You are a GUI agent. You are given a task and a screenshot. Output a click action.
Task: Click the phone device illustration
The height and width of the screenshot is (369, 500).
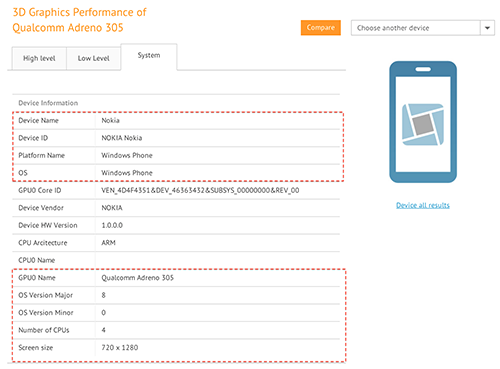423,122
